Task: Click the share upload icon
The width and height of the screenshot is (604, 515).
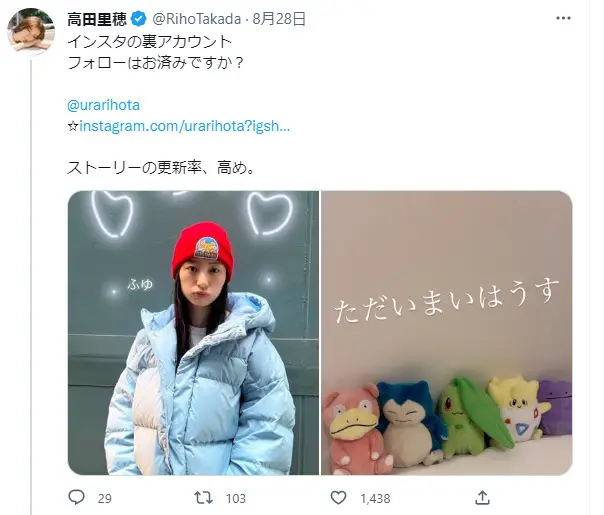Action: click(x=482, y=498)
